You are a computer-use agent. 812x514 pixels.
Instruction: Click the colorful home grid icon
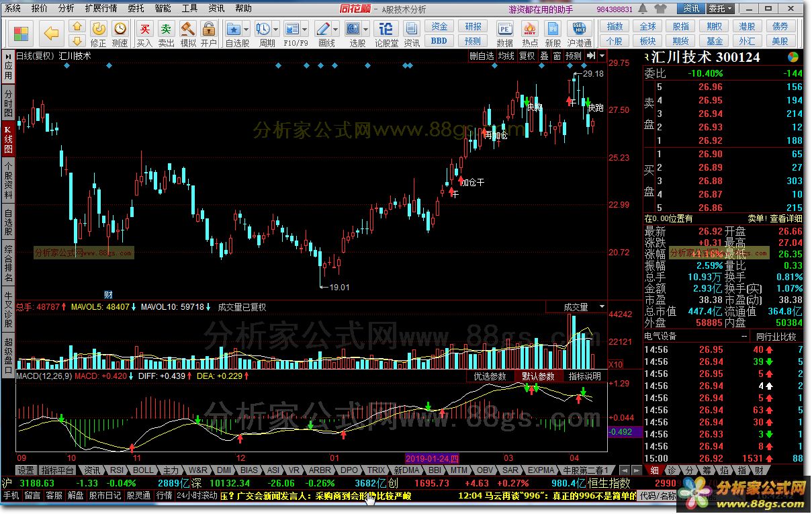(x=21, y=34)
